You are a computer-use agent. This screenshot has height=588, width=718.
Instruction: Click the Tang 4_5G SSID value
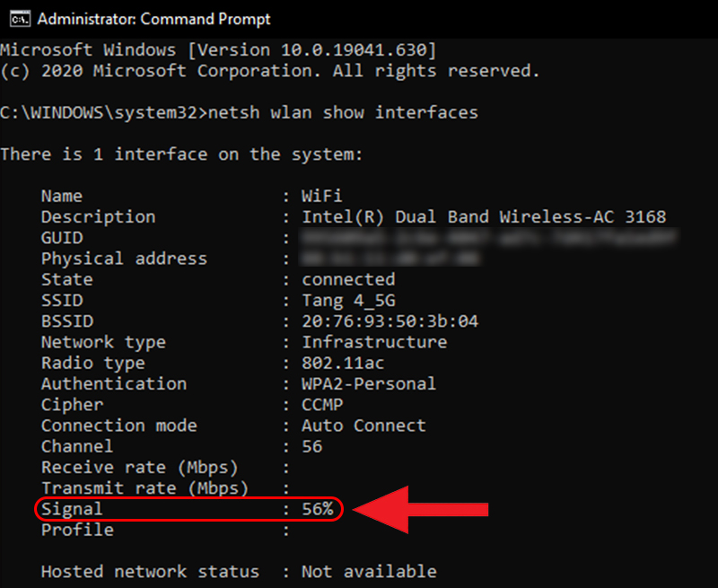[x=348, y=301]
